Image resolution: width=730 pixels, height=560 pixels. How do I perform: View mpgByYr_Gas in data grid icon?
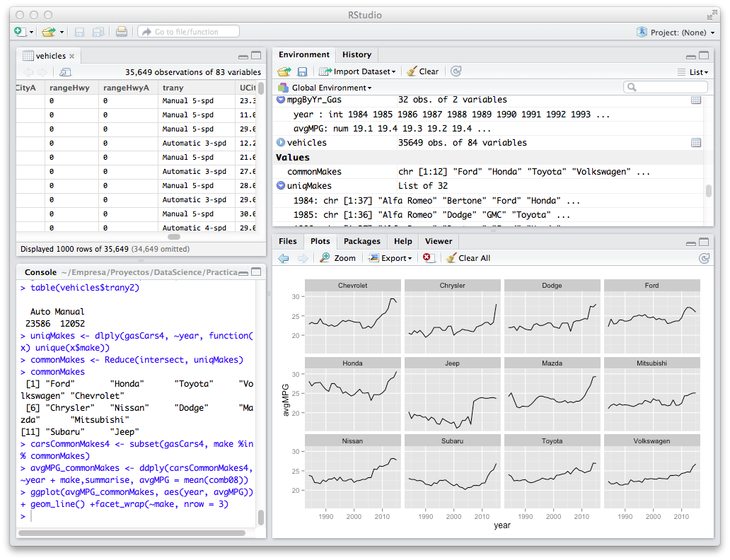[x=696, y=100]
